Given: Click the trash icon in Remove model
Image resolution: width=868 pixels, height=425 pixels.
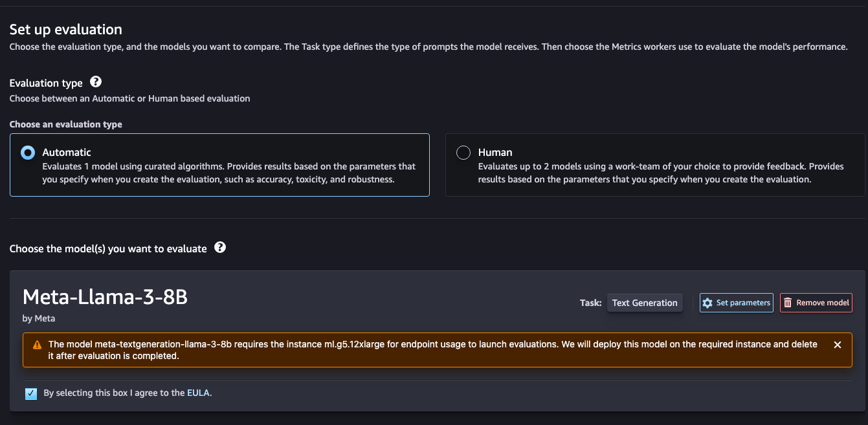Looking at the screenshot, I should [788, 303].
